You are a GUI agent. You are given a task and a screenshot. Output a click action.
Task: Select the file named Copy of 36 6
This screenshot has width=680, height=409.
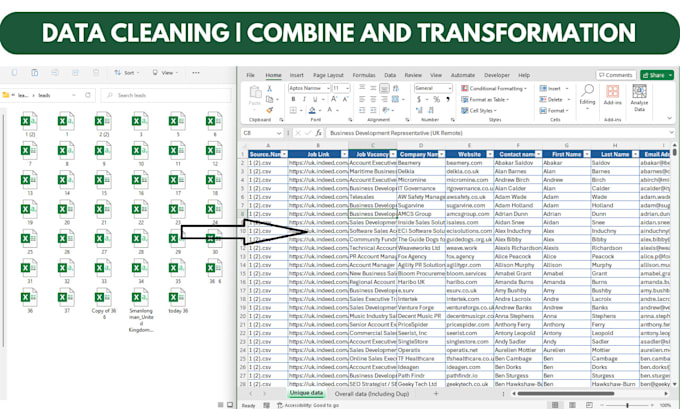tap(104, 304)
